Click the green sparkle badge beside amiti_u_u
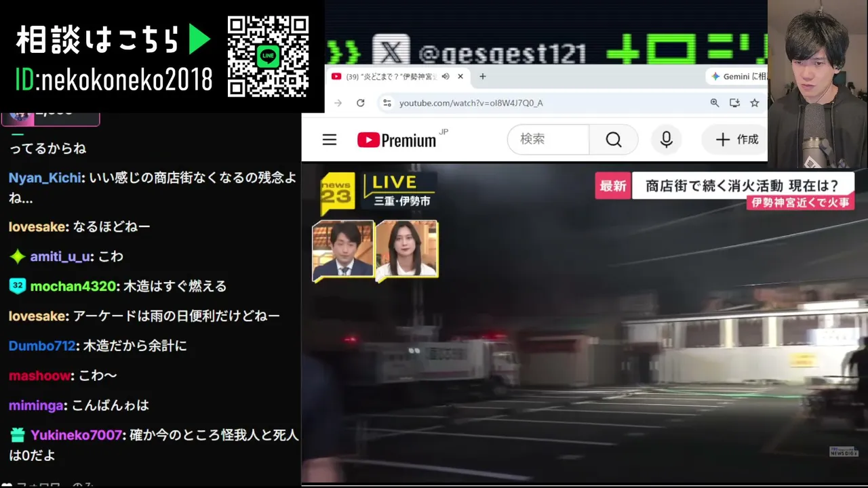This screenshot has height=488, width=868. 18,256
